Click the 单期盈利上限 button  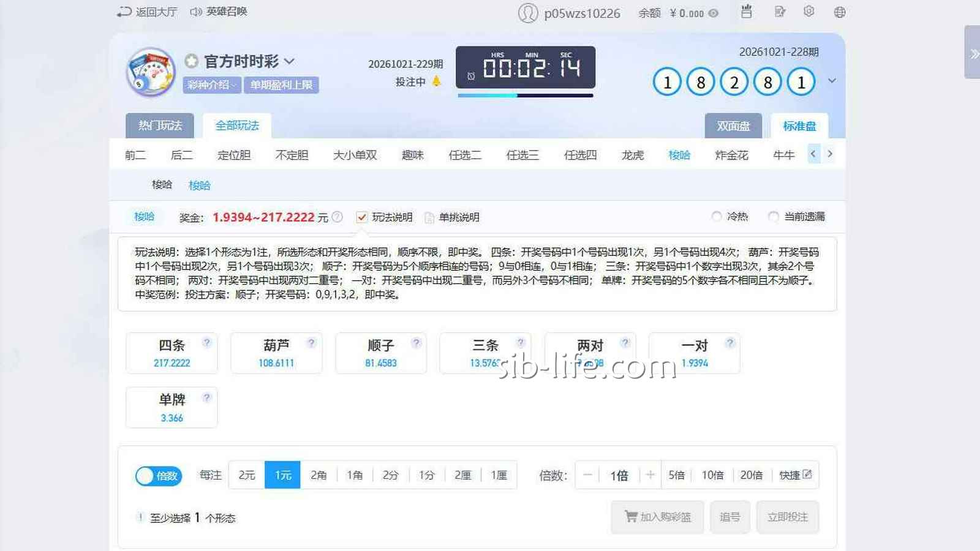281,85
